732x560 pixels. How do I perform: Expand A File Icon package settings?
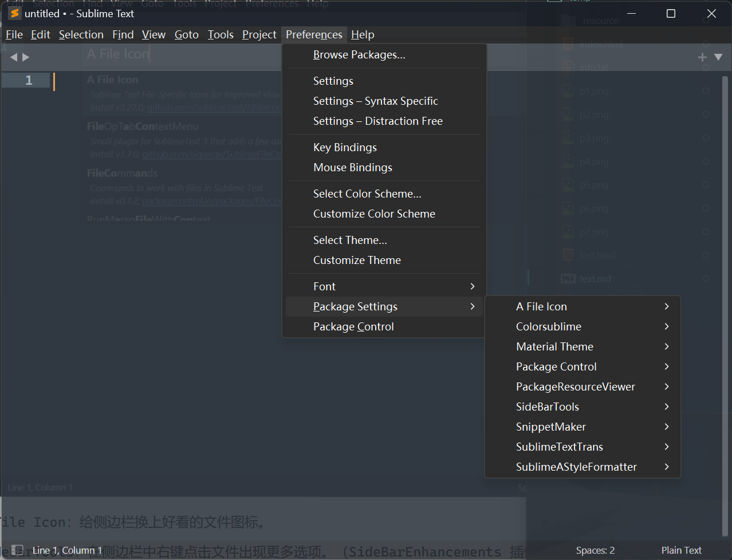point(583,307)
